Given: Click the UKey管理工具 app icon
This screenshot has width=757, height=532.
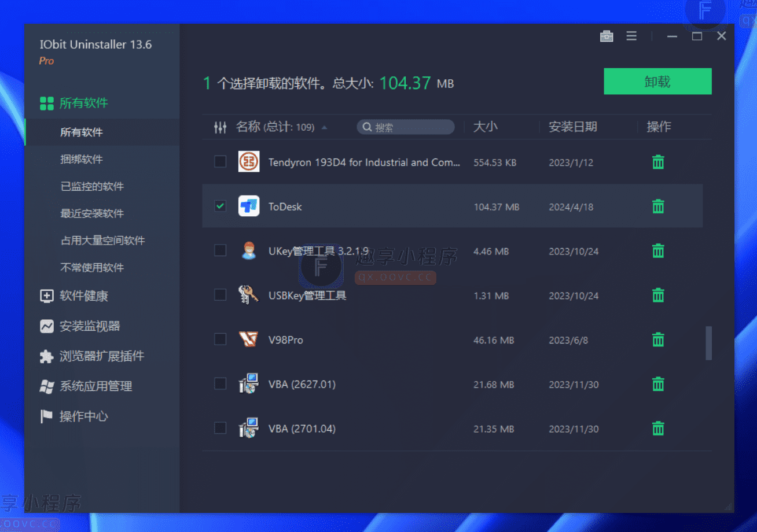Looking at the screenshot, I should (x=249, y=250).
